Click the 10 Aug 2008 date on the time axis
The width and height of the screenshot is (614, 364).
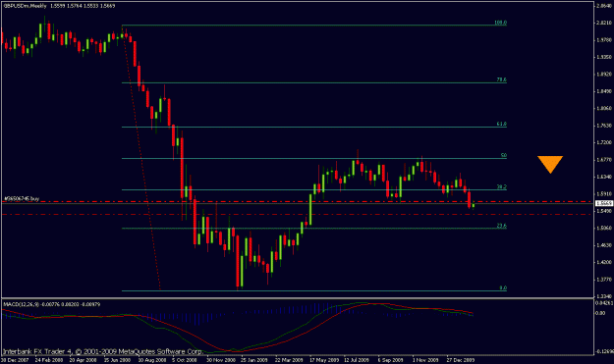(x=151, y=360)
